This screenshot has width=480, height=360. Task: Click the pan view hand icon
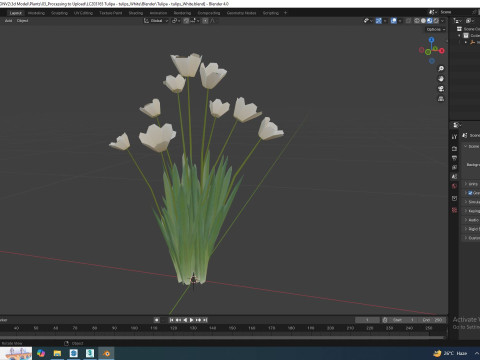pyautogui.click(x=441, y=79)
